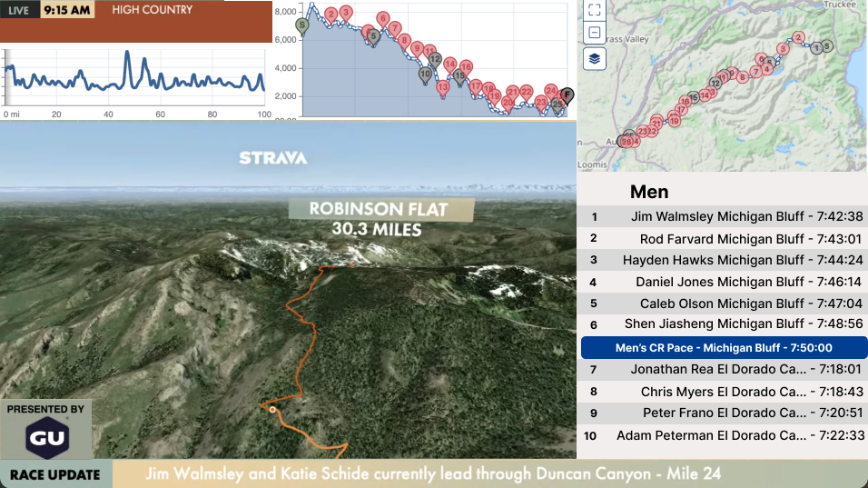868x488 pixels.
Task: Click red marker 8 on the map
Action: [743, 77]
